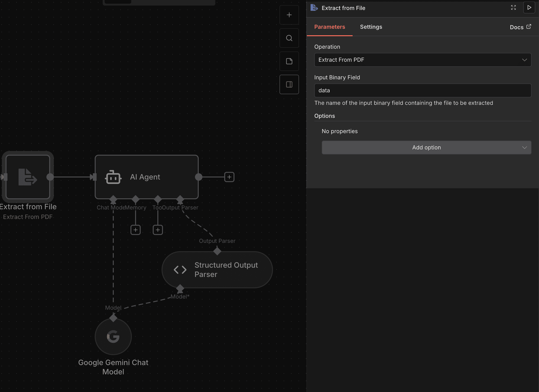Viewport: 539px width, 392px height.
Task: Expand the Add option dropdown
Action: (x=426, y=147)
